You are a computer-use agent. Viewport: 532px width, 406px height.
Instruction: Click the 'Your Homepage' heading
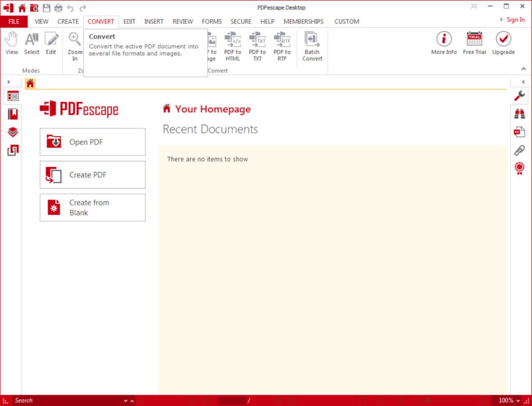[x=212, y=109]
